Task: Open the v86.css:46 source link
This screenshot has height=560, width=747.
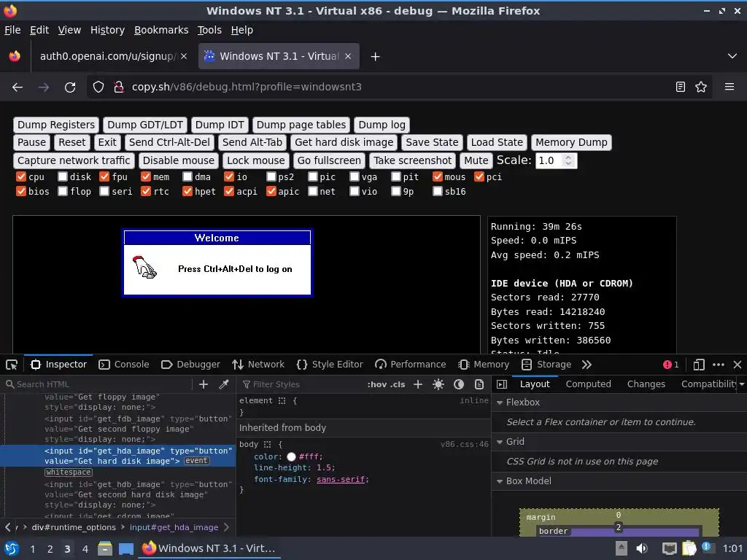Action: 465,444
